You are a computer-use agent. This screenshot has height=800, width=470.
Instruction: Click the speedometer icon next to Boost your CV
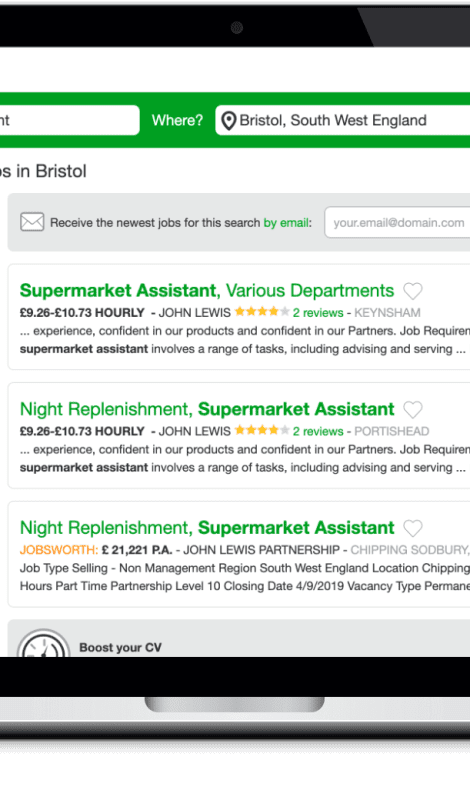click(43, 644)
